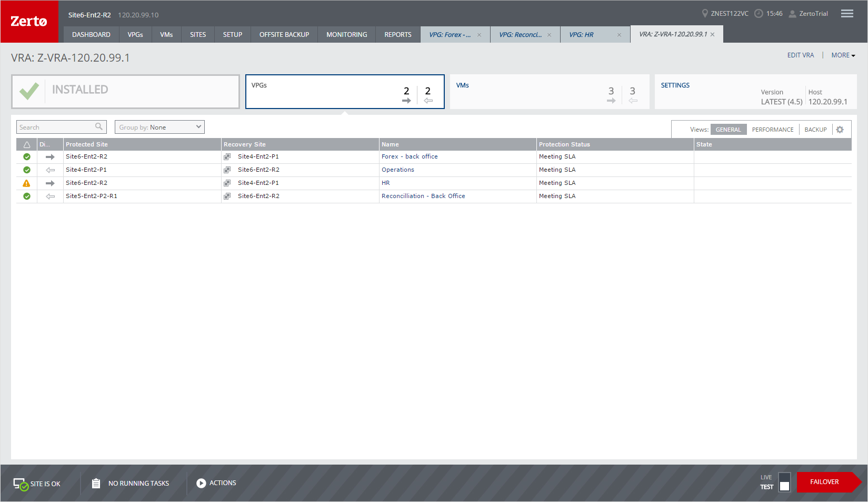
Task: Switch to the General view
Action: [x=728, y=130]
